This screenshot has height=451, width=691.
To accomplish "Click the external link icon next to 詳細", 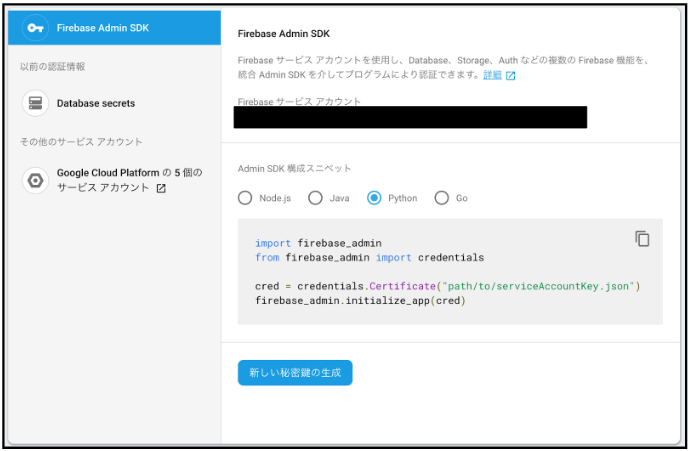I will (510, 76).
